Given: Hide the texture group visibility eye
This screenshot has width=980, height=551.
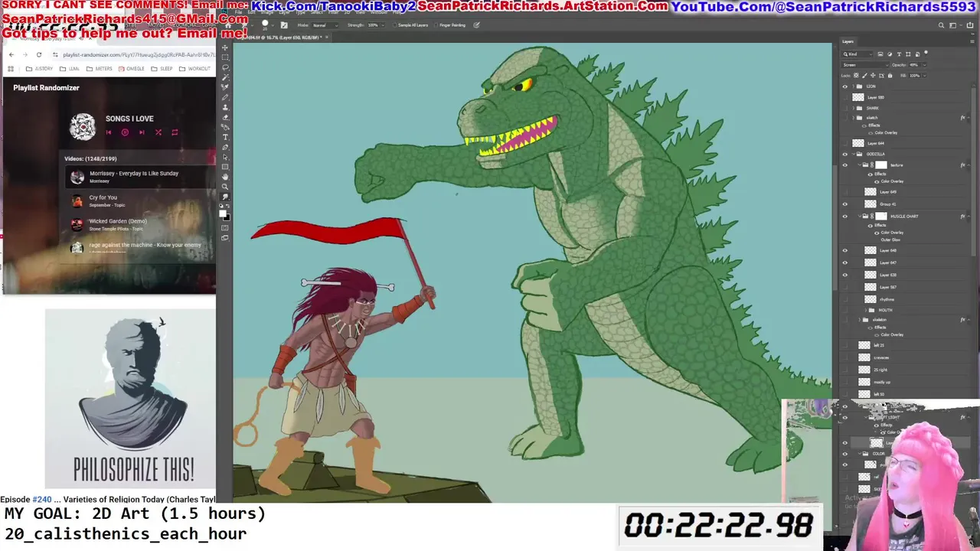Looking at the screenshot, I should pyautogui.click(x=845, y=165).
